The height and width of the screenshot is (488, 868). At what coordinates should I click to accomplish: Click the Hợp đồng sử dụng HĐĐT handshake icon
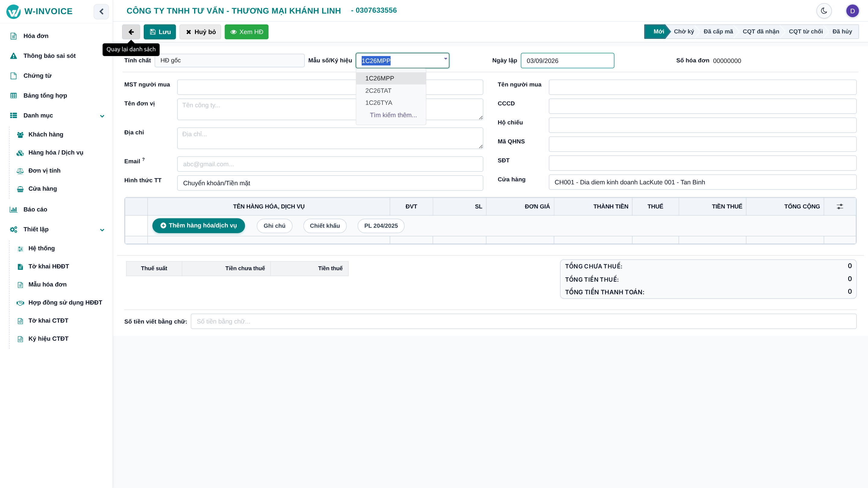20,303
